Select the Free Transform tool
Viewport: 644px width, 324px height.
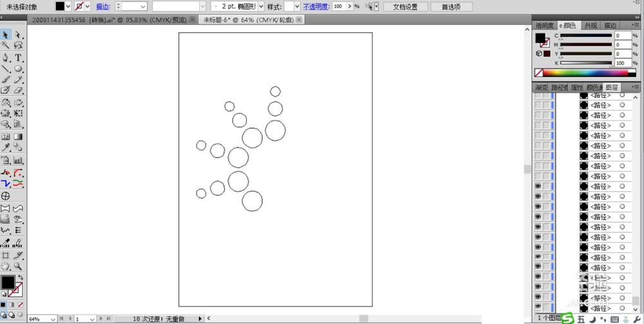pos(18,113)
